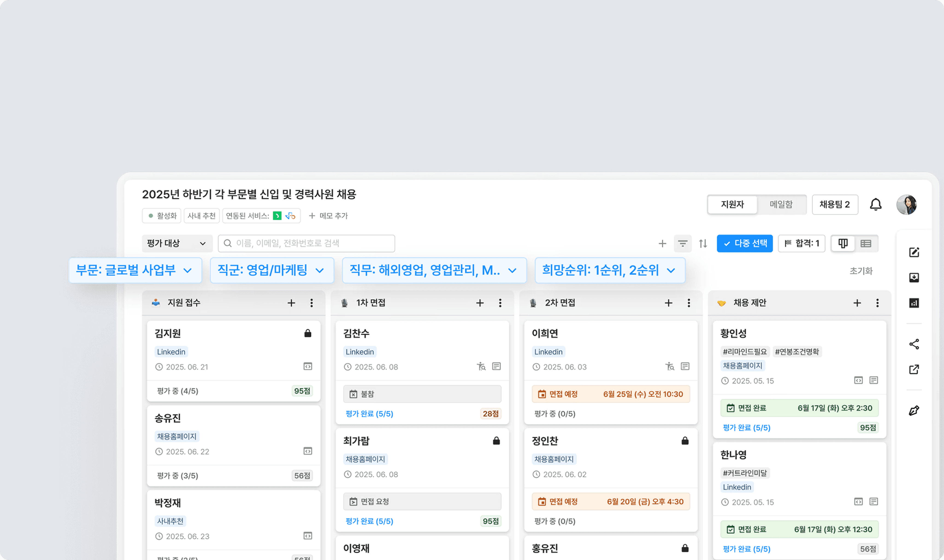This screenshot has width=944, height=560.
Task: Click the share icon in right sidebar
Action: 914,344
